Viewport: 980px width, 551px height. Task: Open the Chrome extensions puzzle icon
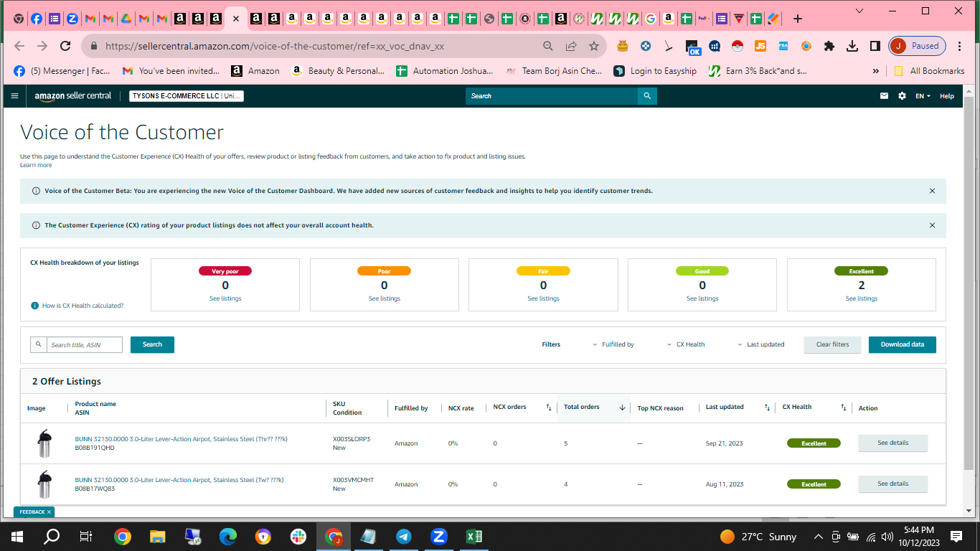[x=829, y=46]
